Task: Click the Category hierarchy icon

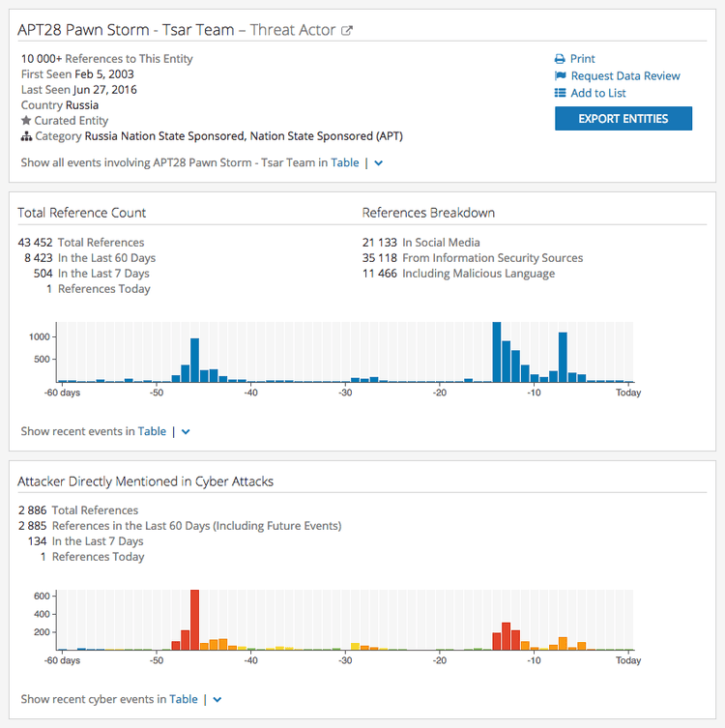Action: (x=26, y=136)
